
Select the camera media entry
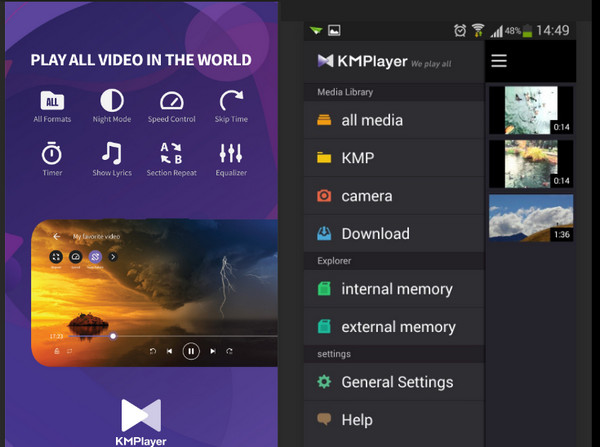click(394, 196)
